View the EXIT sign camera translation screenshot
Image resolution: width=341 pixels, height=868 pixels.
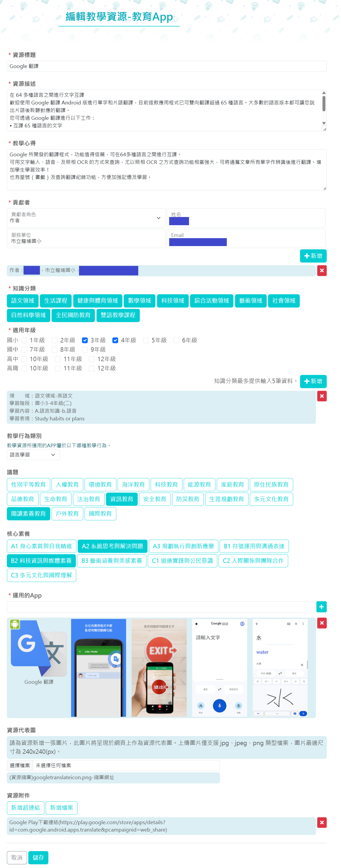[x=159, y=667]
